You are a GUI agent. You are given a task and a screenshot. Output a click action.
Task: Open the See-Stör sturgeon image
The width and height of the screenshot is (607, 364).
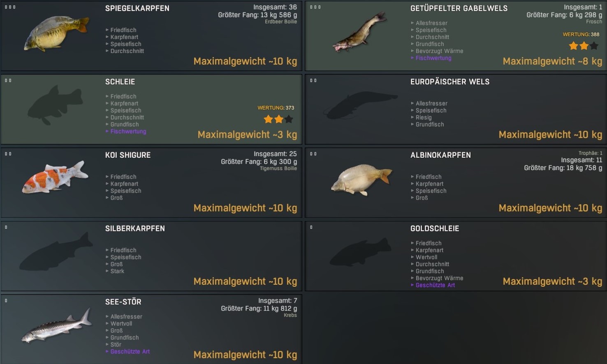click(56, 325)
